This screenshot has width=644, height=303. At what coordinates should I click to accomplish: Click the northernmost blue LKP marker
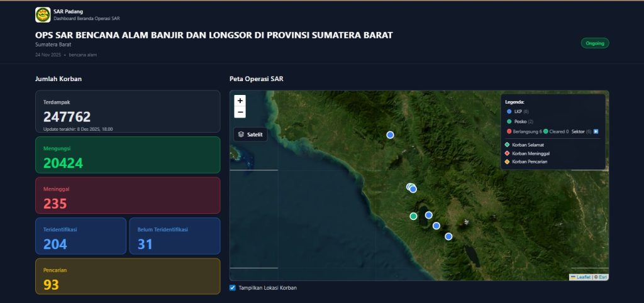click(x=390, y=135)
